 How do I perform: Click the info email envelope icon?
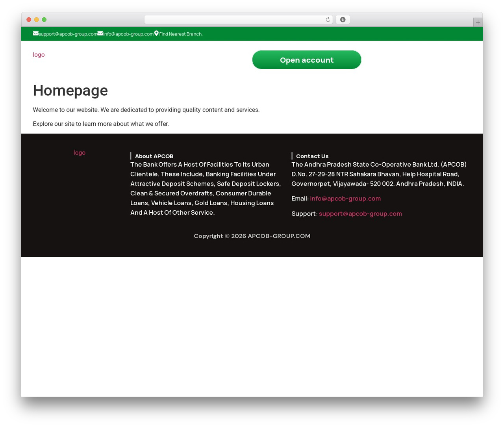point(100,33)
